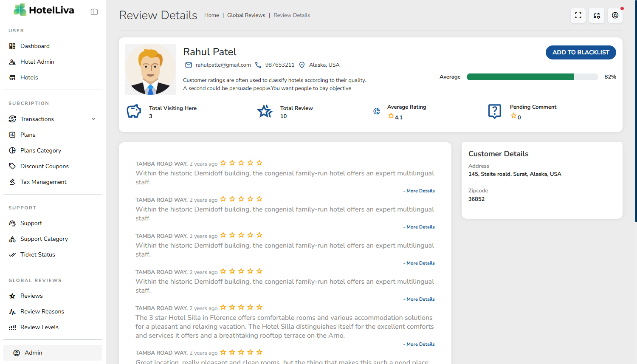
Task: Go to Discount Coupons page
Action: 44,166
